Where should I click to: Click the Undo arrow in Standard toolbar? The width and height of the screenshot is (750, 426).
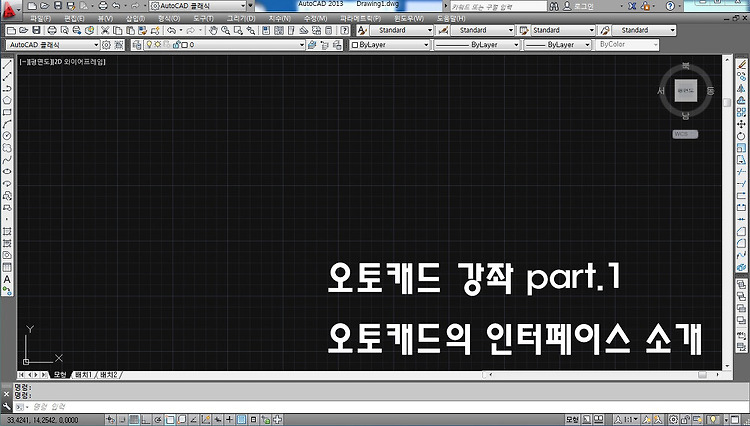point(171,30)
